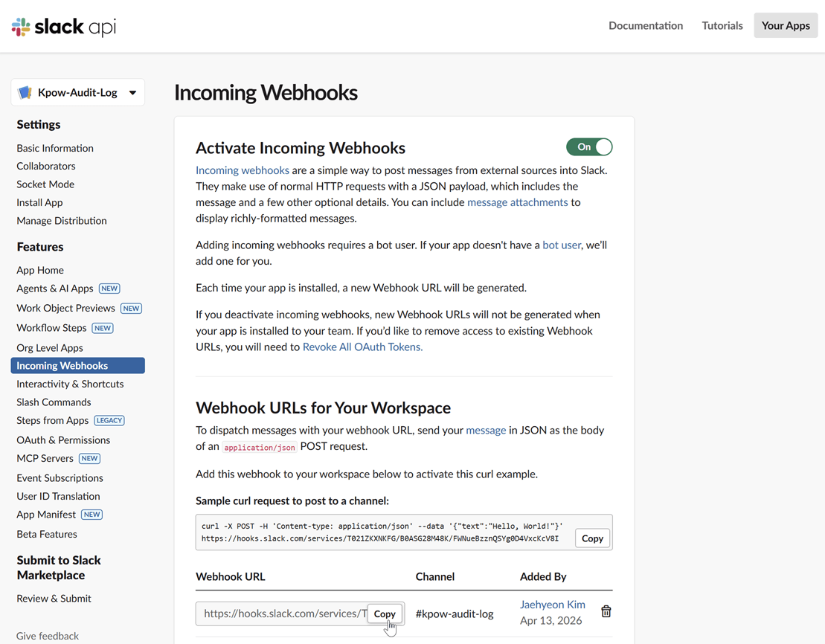Screen dimensions: 825x644
Task: Open Work Object Previews
Action: tap(65, 308)
